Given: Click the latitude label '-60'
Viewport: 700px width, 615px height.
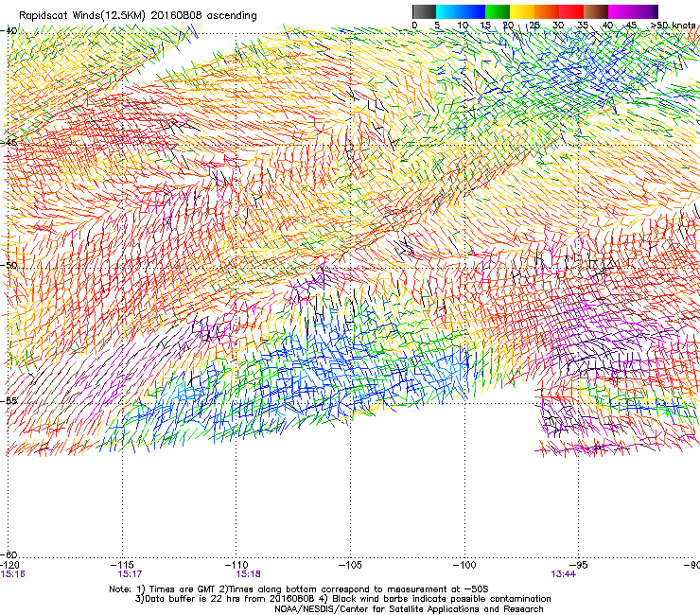Looking at the screenshot, I should pyautogui.click(x=9, y=554).
